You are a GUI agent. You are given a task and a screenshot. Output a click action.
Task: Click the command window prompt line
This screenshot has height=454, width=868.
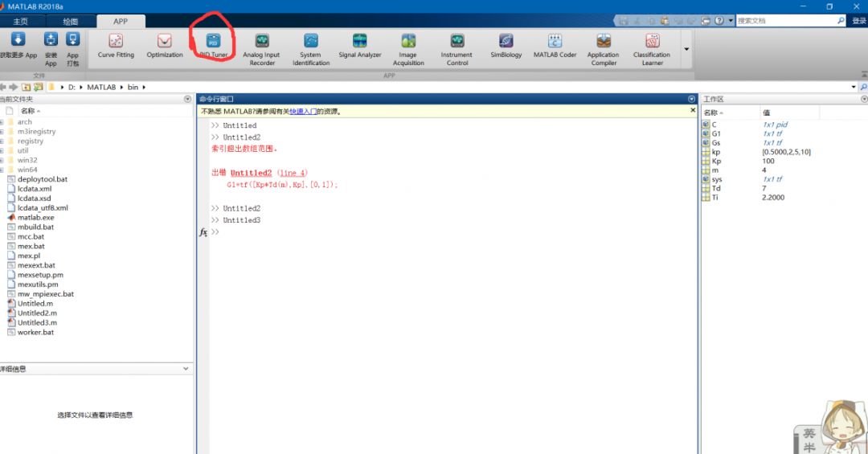[451, 232]
